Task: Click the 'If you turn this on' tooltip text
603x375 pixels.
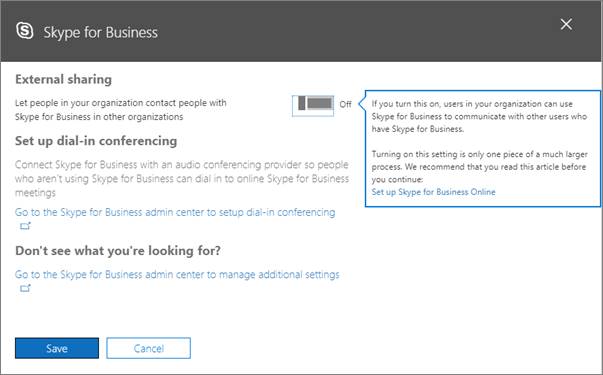Action: (x=479, y=116)
